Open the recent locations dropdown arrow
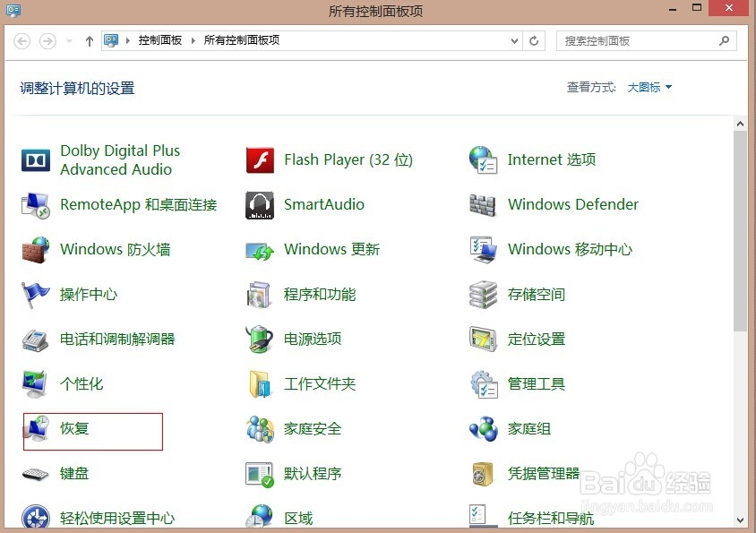Screen dimensions: 756x533 tap(69, 41)
